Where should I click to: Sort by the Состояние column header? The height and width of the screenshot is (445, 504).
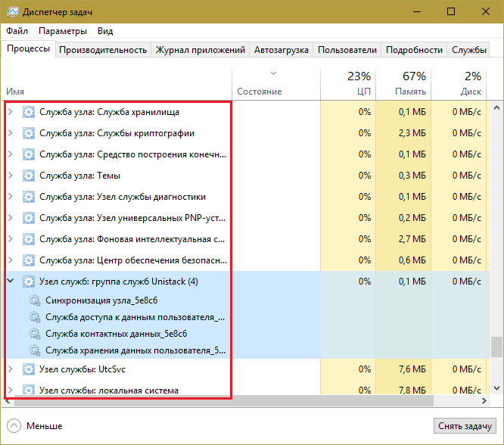click(275, 84)
